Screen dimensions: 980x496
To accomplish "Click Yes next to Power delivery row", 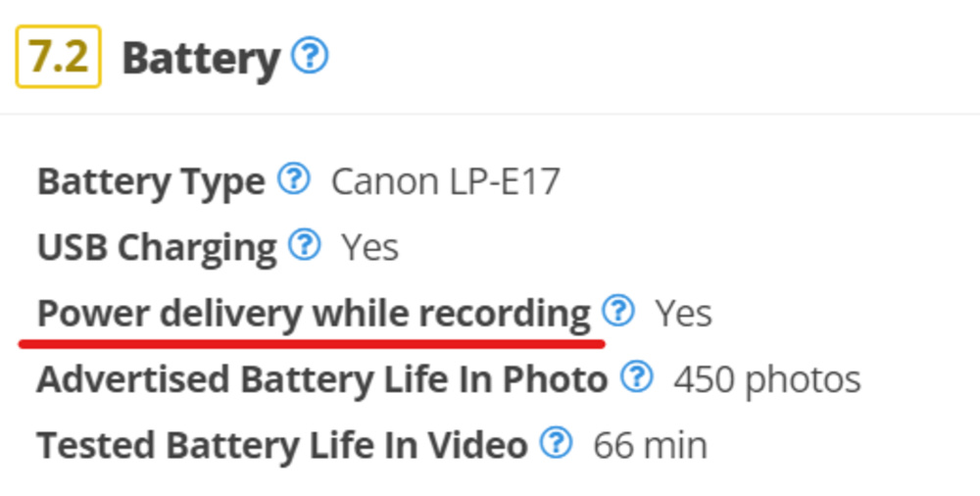I will point(683,314).
